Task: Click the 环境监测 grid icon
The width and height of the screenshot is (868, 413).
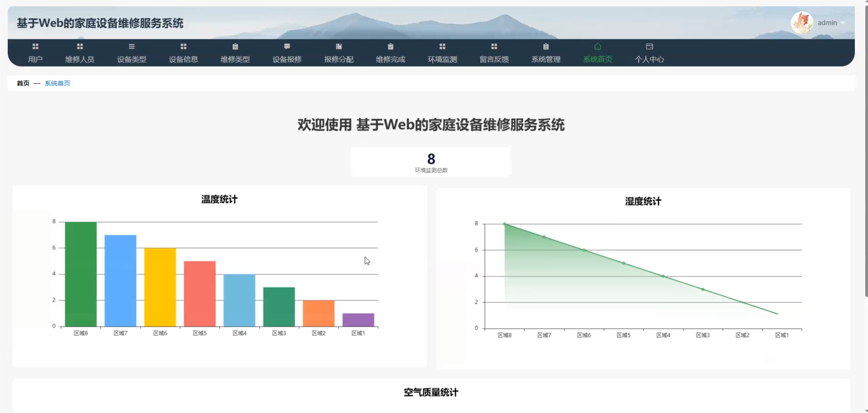Action: point(442,46)
